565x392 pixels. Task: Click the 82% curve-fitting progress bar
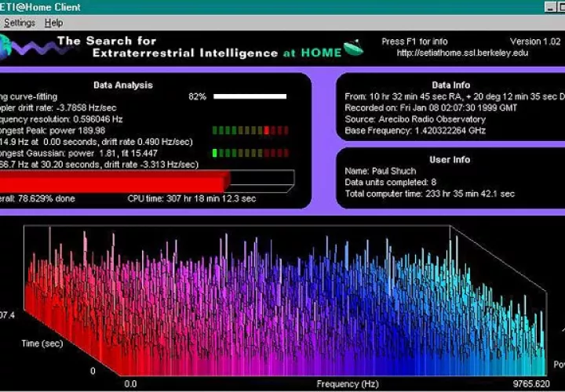tap(250, 96)
